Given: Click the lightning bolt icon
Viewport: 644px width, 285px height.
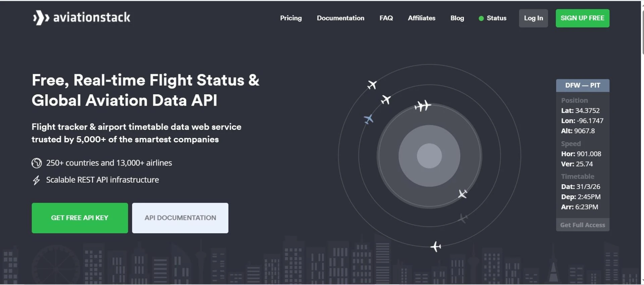Looking at the screenshot, I should click(36, 180).
